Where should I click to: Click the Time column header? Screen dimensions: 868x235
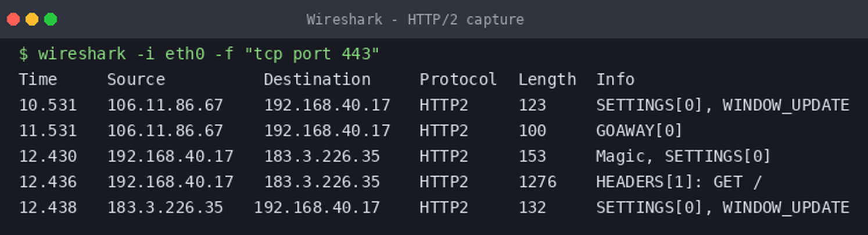pyautogui.click(x=38, y=79)
